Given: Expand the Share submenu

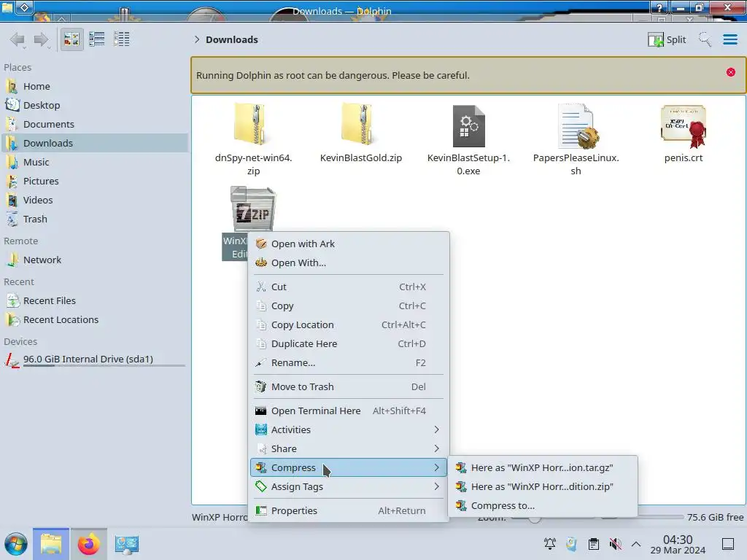Looking at the screenshot, I should coord(348,449).
